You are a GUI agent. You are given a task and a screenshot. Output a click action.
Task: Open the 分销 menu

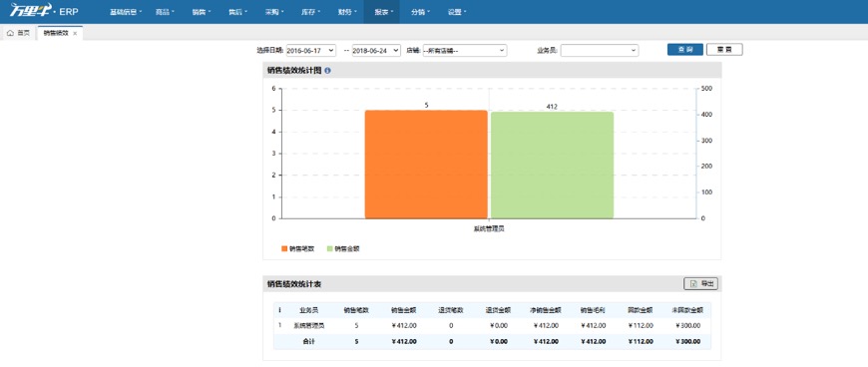420,12
